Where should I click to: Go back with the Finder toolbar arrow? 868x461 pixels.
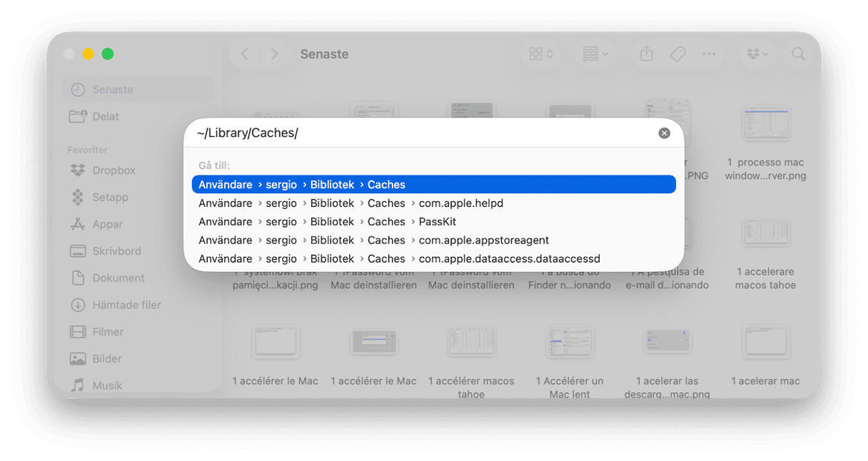coord(245,54)
